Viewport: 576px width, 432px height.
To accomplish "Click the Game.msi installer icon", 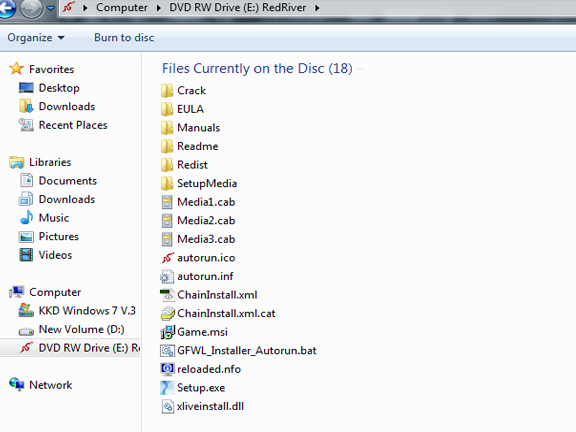I will click(167, 332).
